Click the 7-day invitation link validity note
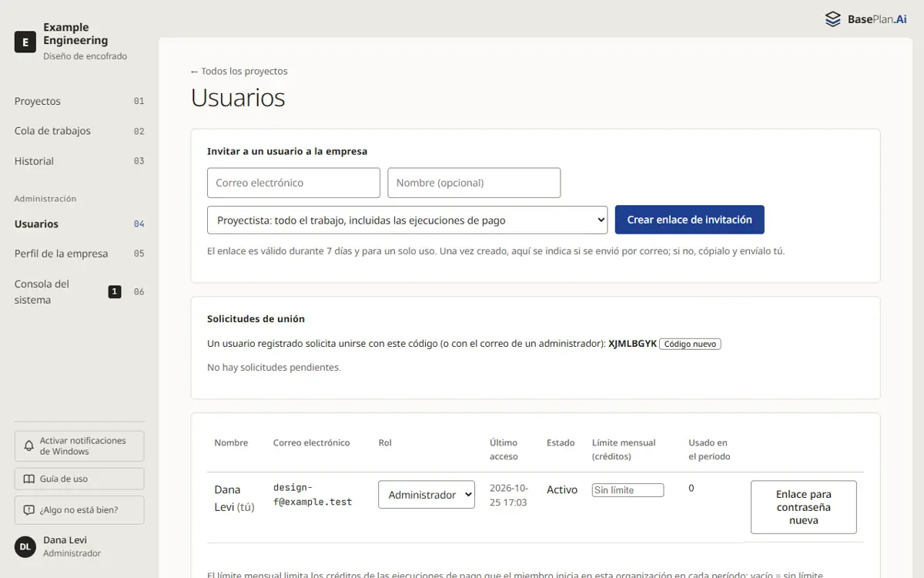Screen dimensions: 924x578 coord(496,251)
